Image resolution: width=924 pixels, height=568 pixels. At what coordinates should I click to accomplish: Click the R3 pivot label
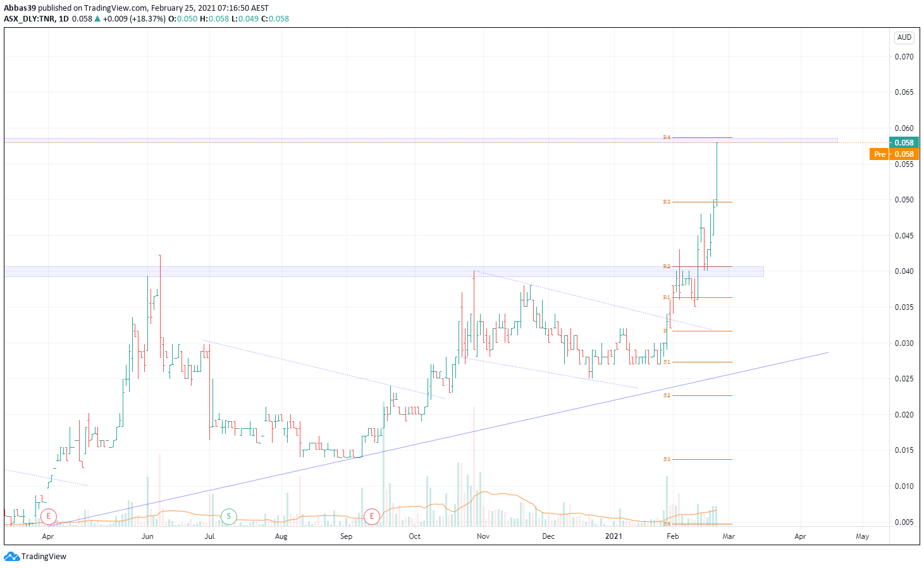tap(667, 202)
